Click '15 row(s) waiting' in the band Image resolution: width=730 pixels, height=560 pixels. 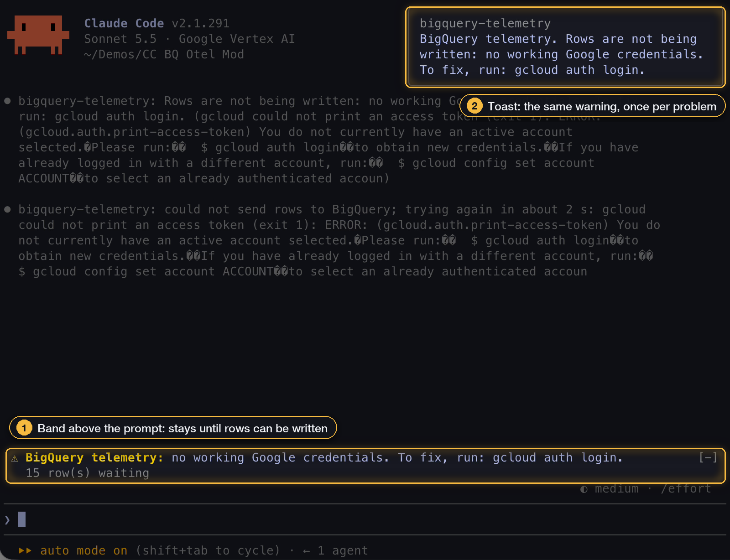click(x=88, y=473)
